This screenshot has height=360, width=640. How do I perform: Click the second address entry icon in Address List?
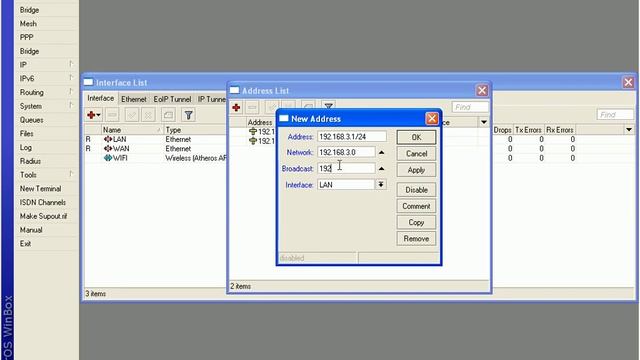253,141
